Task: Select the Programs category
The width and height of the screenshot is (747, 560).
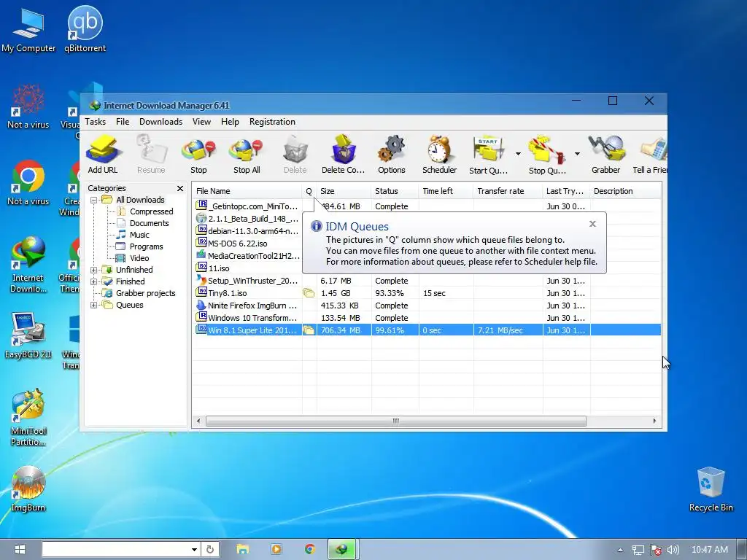Action: click(146, 246)
